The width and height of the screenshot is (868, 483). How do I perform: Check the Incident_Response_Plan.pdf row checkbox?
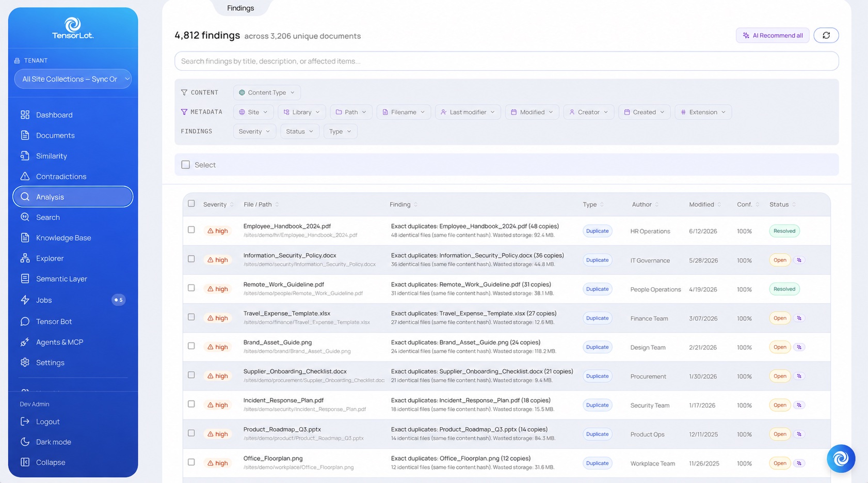191,403
